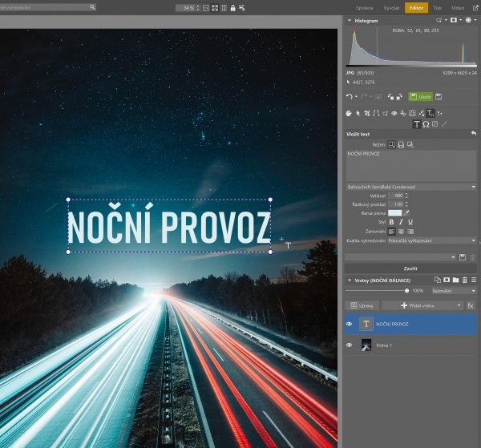Select the grid filter tool
The image size is (481, 448).
413,114
